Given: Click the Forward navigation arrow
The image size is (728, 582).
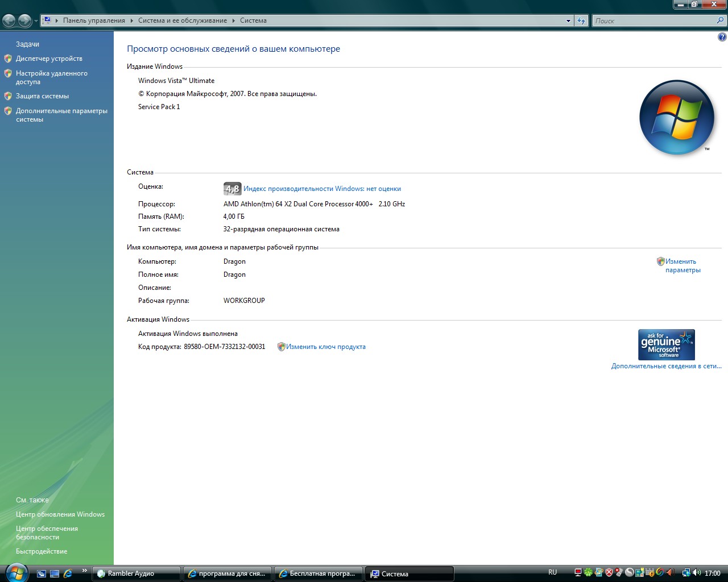Looking at the screenshot, I should (x=24, y=21).
